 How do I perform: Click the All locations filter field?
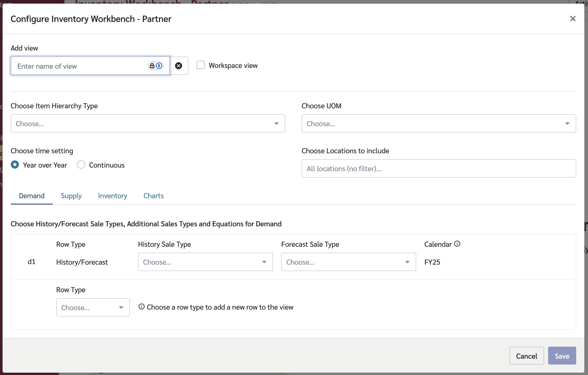[x=438, y=169]
